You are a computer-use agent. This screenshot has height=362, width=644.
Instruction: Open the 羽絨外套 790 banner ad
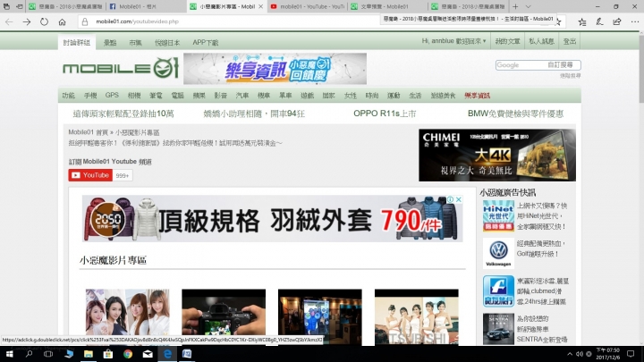point(272,219)
